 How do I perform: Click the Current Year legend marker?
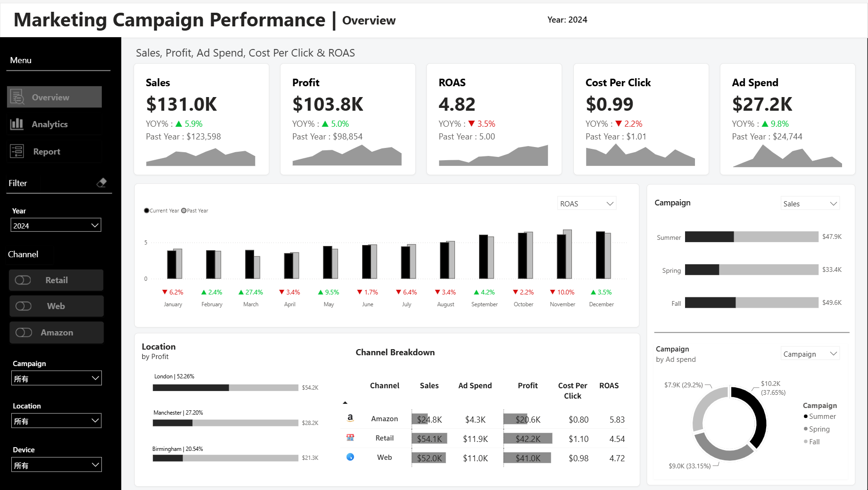coord(147,211)
